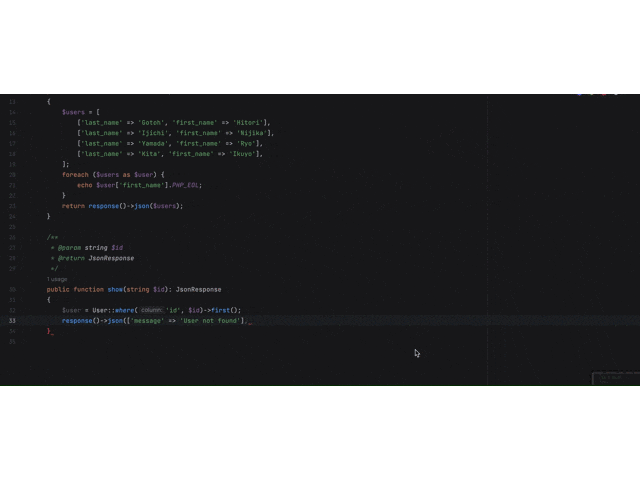Click the foreach keyword
The height and width of the screenshot is (480, 640).
click(x=75, y=175)
